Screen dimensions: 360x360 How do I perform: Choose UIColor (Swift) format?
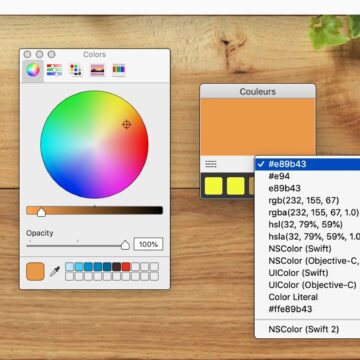coord(308,273)
